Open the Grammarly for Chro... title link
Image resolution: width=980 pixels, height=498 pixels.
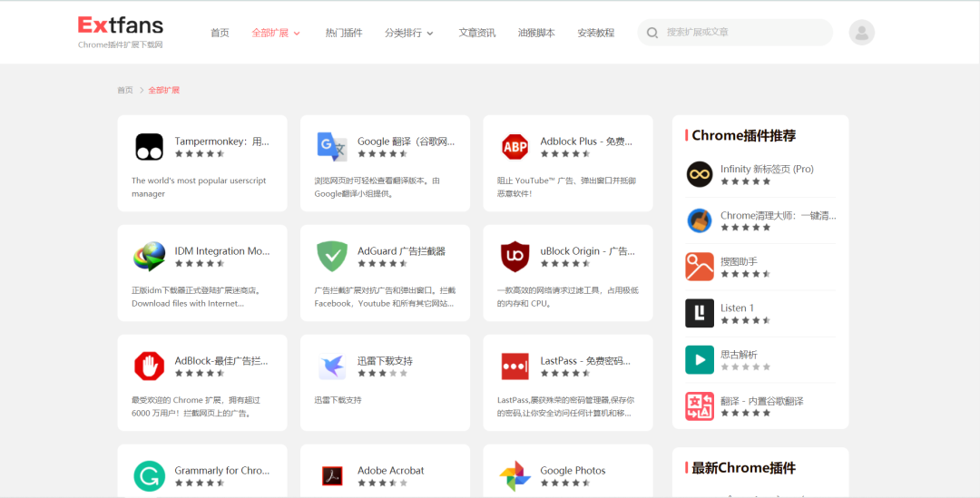pos(222,471)
